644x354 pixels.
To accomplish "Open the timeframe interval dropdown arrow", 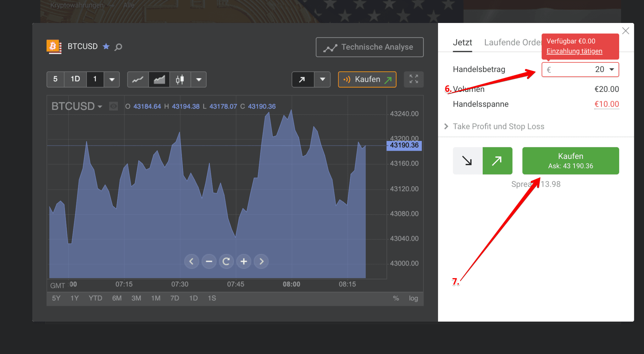I will tap(112, 80).
